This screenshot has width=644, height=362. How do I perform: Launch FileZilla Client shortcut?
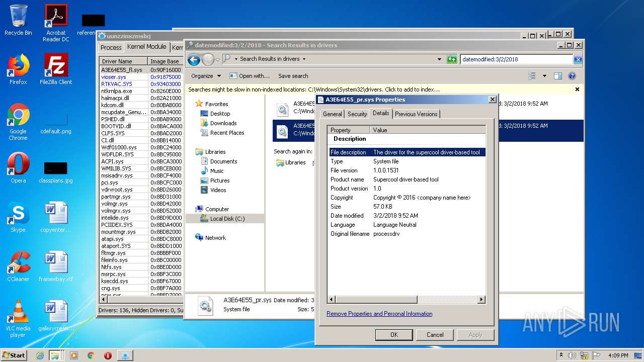(x=56, y=69)
